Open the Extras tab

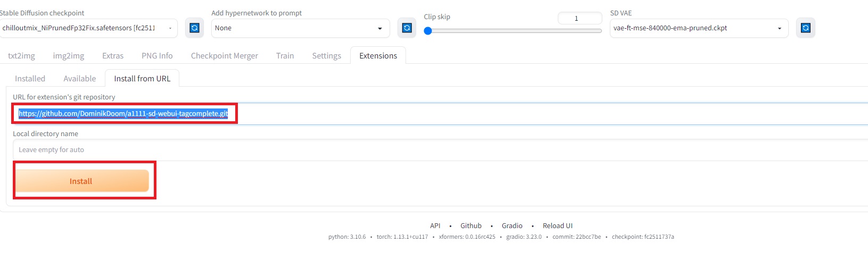click(x=113, y=56)
